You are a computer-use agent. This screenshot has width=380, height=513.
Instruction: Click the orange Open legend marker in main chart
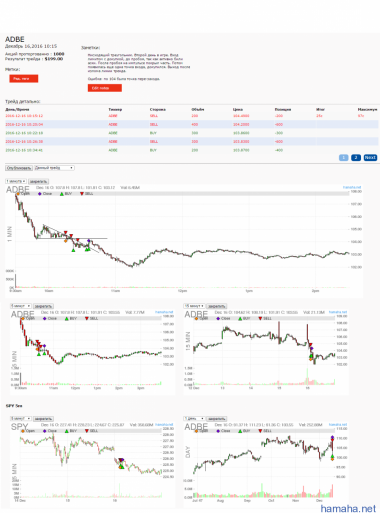[x=18, y=194]
